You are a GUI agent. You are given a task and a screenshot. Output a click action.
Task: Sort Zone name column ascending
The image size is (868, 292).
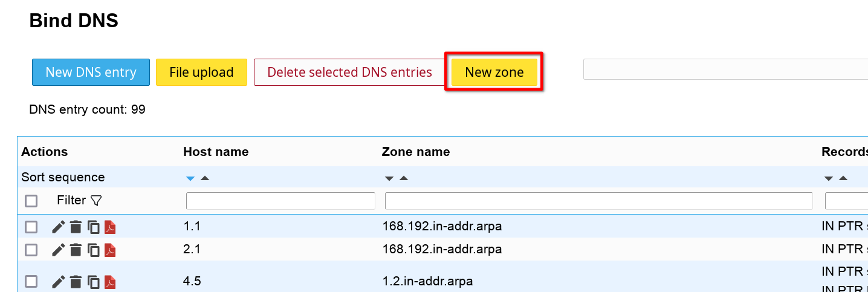(x=404, y=178)
